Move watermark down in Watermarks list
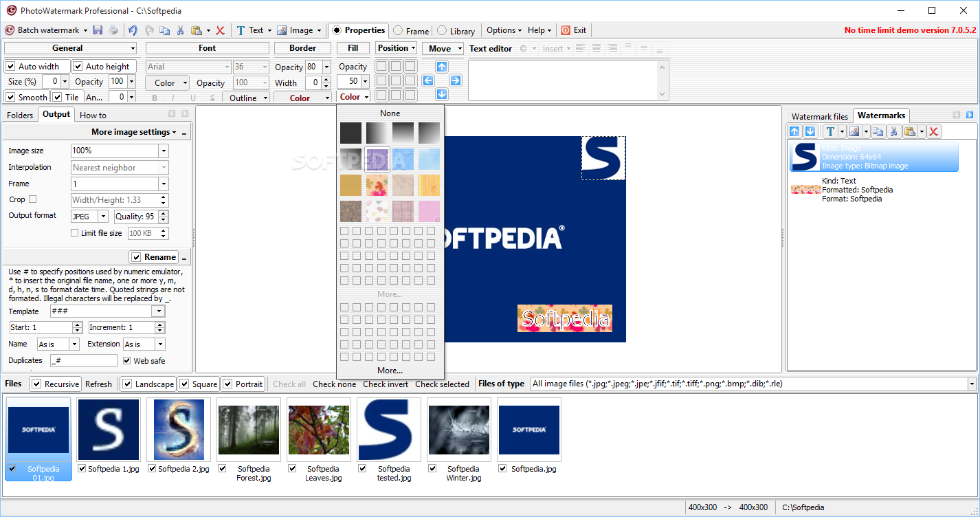This screenshot has height=517, width=980. [810, 131]
